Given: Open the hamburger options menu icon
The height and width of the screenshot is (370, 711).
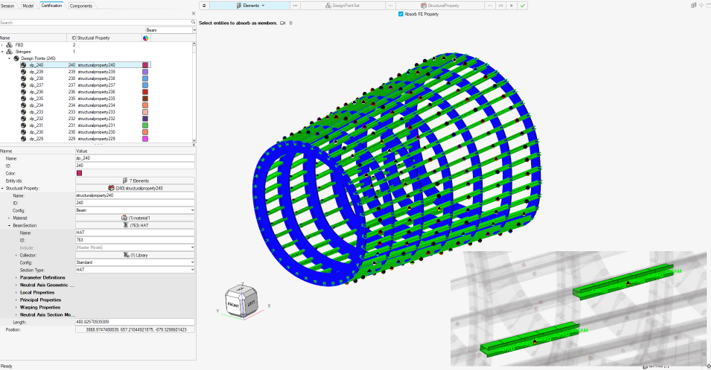Looking at the screenshot, I should coord(204,5).
